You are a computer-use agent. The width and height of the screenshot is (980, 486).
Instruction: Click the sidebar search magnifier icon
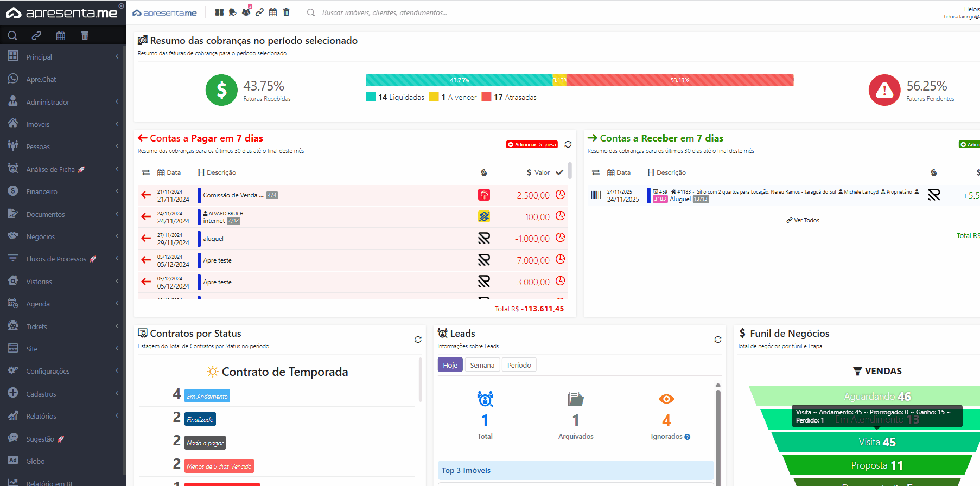pyautogui.click(x=12, y=36)
